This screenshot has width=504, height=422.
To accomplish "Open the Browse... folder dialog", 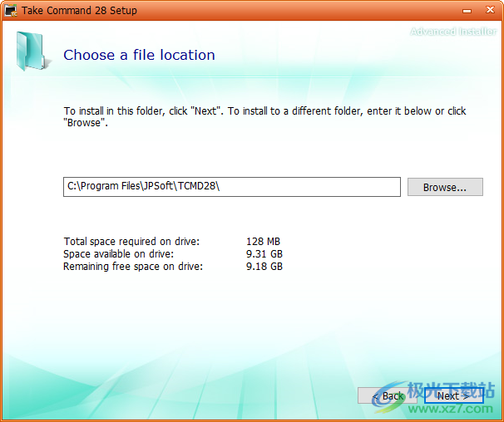I will (x=445, y=187).
